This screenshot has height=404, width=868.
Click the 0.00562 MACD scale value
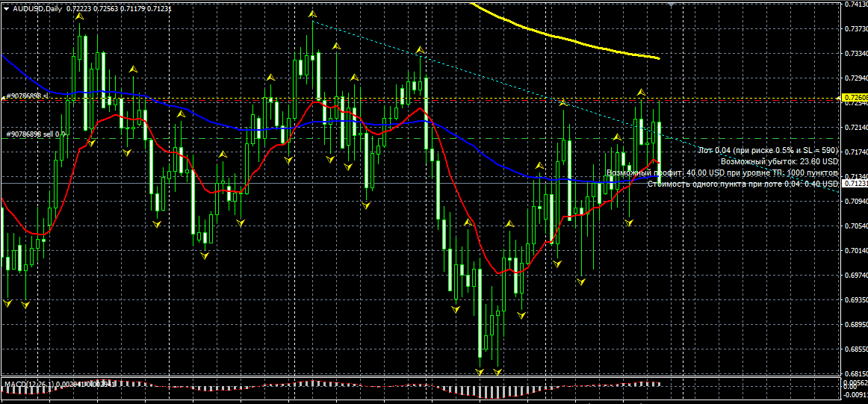click(x=854, y=382)
